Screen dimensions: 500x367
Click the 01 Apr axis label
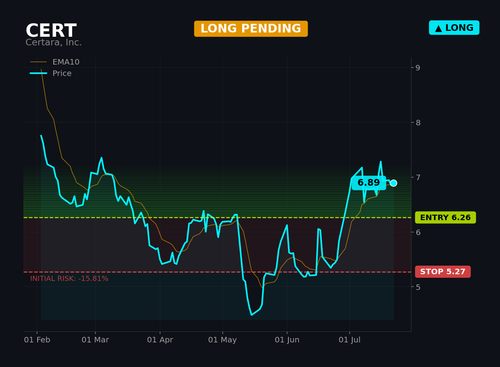[x=160, y=340]
